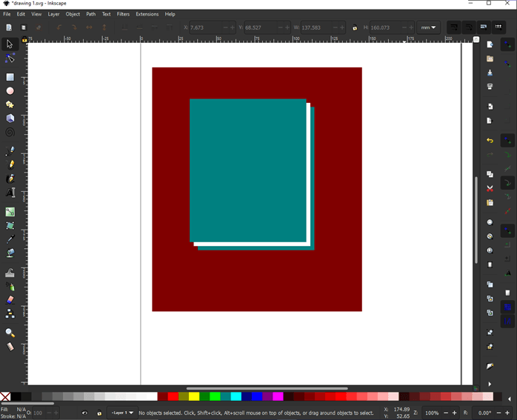
Task: Select the Spiral tool
Action: pos(10,133)
